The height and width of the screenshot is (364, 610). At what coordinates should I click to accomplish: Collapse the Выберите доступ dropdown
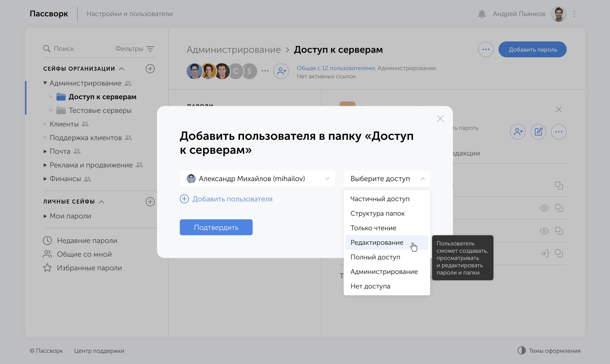tap(387, 179)
